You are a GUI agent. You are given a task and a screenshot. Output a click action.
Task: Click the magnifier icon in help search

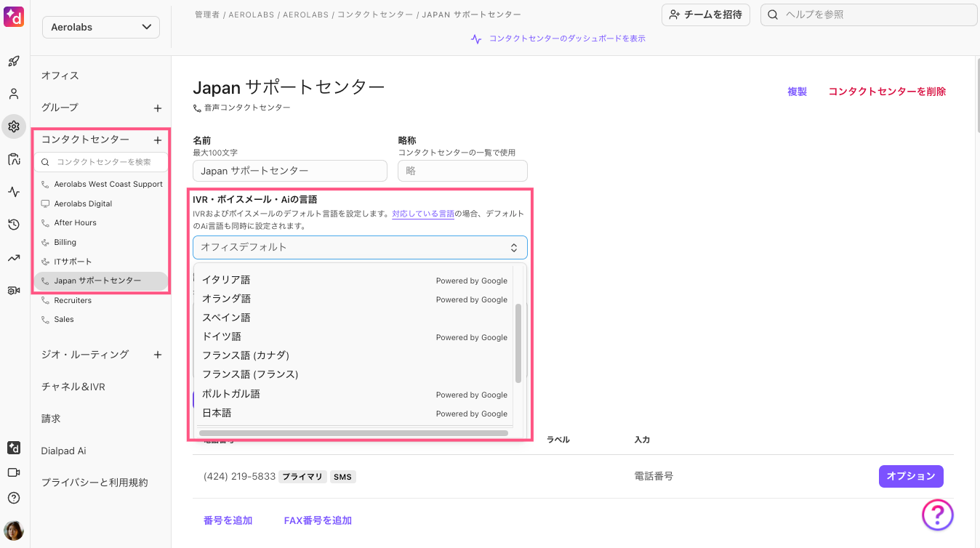point(773,15)
